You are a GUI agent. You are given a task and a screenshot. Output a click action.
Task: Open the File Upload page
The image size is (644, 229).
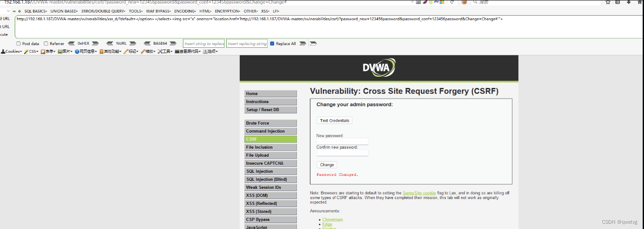[271, 155]
